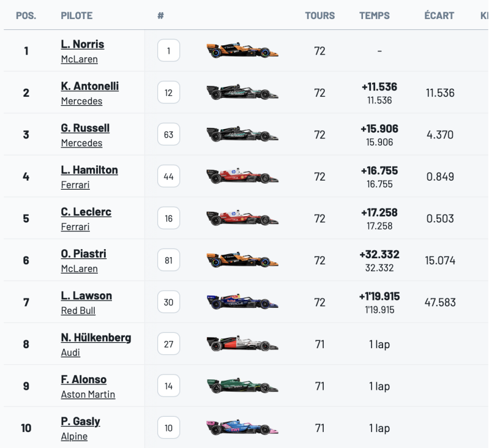Image resolution: width=489 pixels, height=448 pixels.
Task: Click the number 44 badge for Hamilton
Action: (x=169, y=176)
